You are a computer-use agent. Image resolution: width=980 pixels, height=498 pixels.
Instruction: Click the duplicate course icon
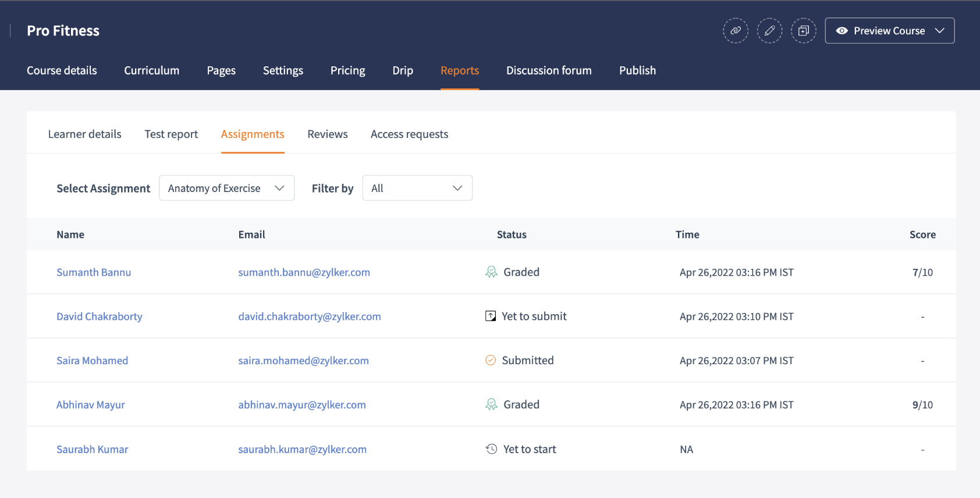pos(804,31)
